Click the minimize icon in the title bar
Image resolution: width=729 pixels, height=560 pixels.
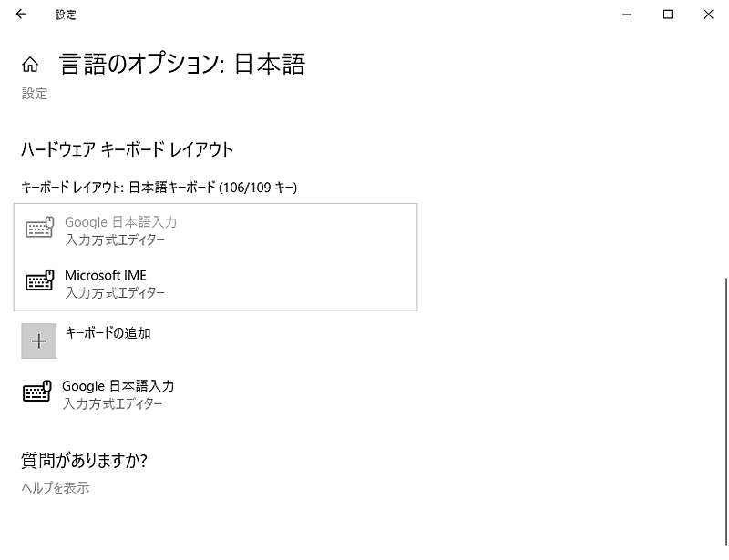625,15
